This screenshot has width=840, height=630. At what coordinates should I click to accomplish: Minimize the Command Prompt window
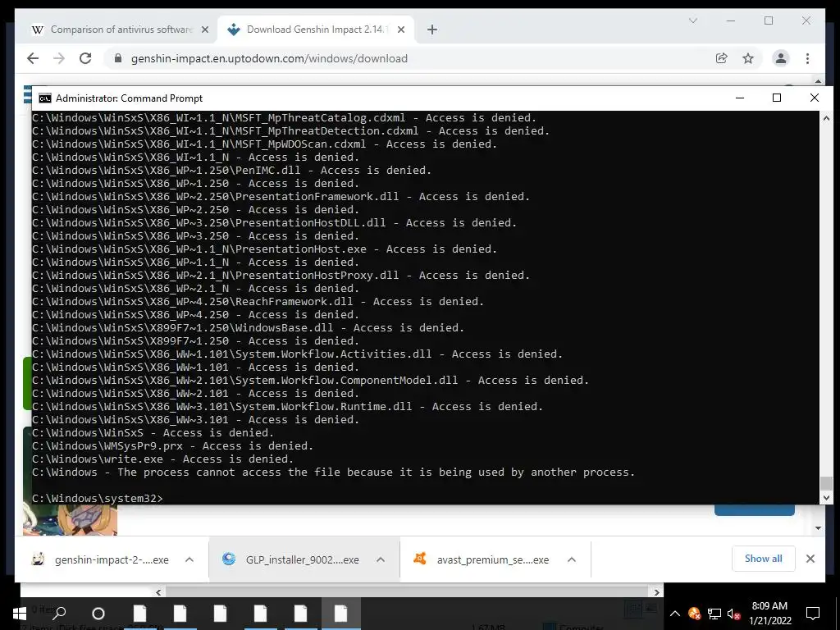pyautogui.click(x=740, y=98)
